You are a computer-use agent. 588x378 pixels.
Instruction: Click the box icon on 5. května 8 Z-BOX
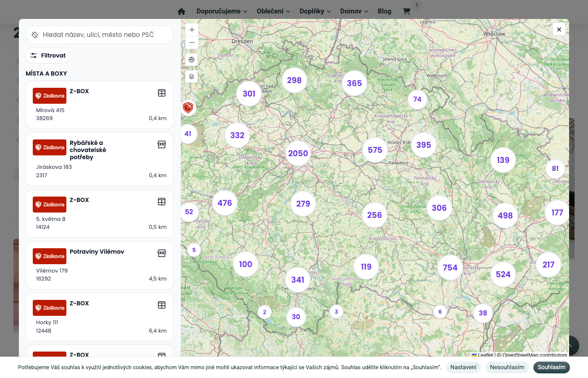[x=162, y=202]
